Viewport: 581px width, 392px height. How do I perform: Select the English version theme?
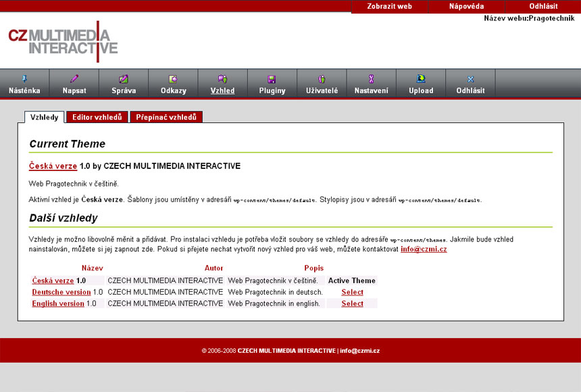tap(352, 303)
